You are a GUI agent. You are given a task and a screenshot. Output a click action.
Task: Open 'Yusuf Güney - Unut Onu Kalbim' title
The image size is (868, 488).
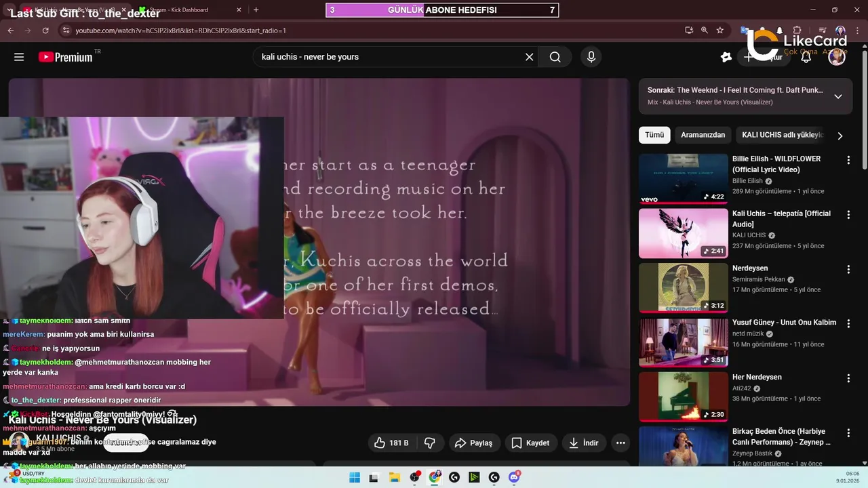point(784,323)
